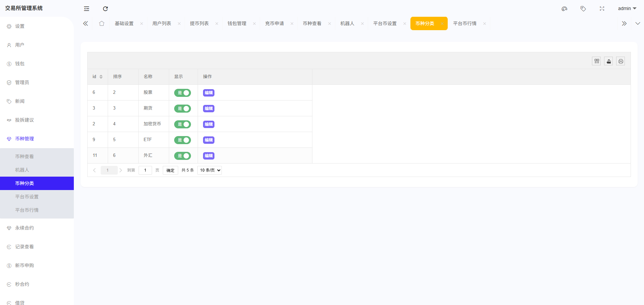
Task: Click 编辑 button for ETF row
Action: [208, 140]
